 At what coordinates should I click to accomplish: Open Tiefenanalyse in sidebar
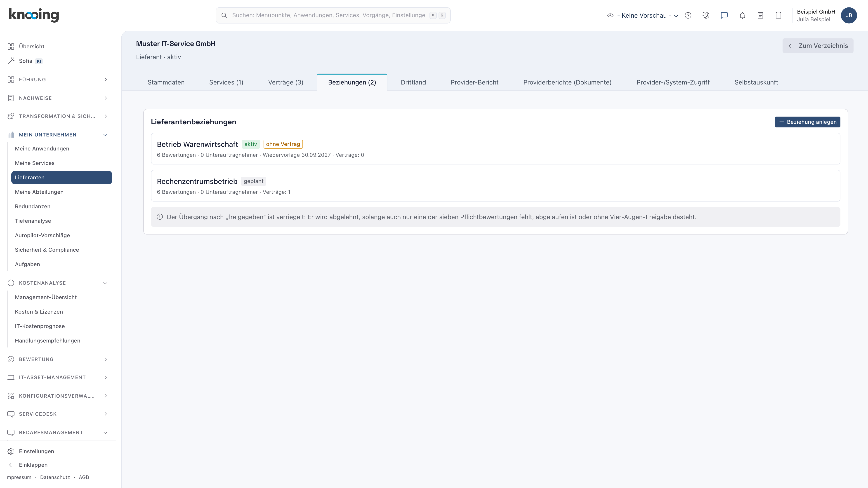click(x=61, y=221)
